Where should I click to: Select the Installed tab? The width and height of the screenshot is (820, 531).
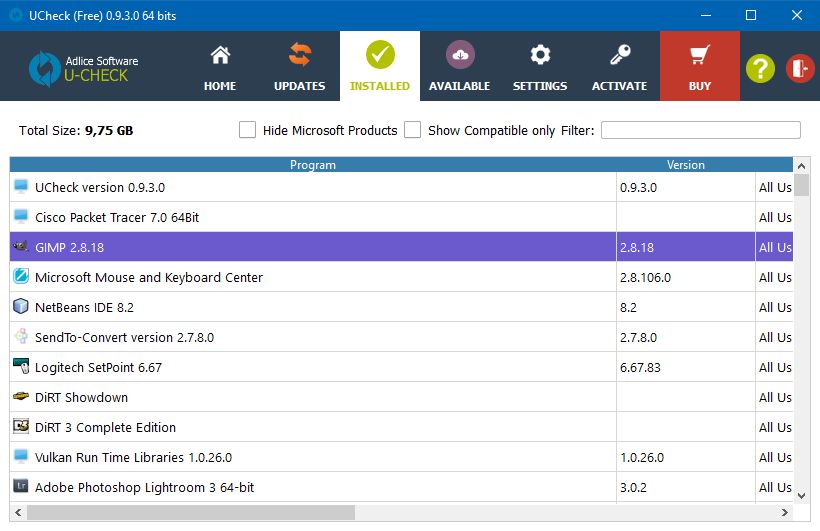pos(380,66)
